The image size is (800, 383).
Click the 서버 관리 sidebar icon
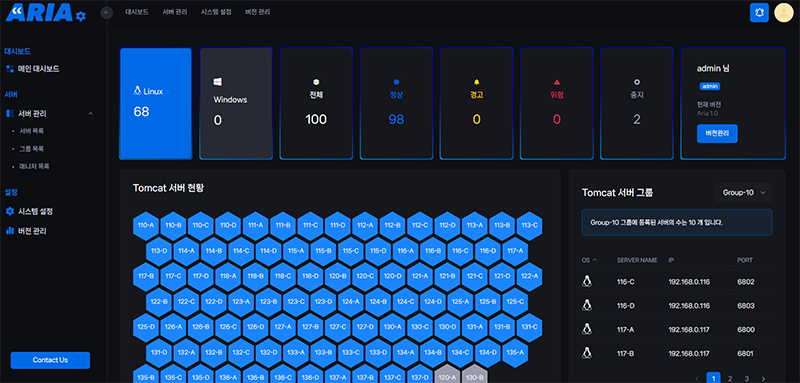(x=10, y=113)
